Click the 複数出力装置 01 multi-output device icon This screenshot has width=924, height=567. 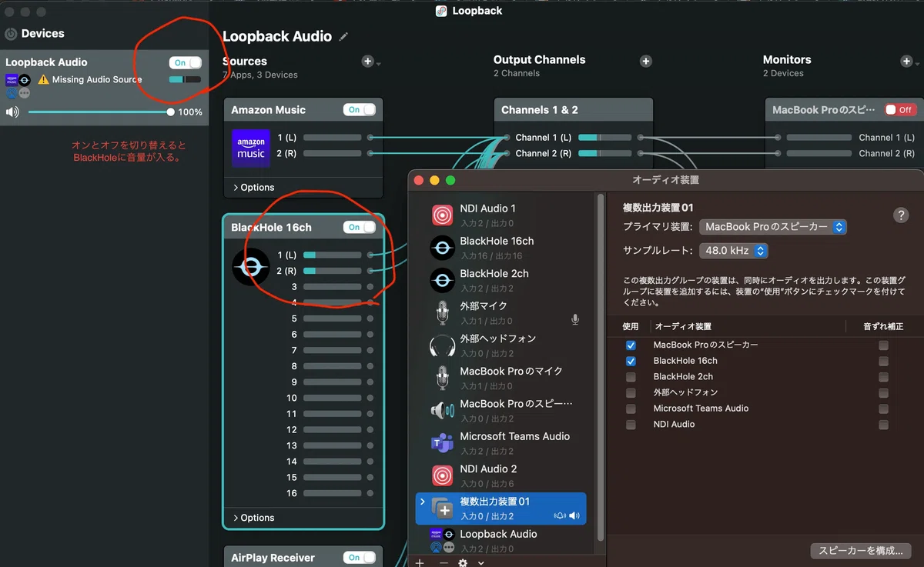click(x=442, y=508)
